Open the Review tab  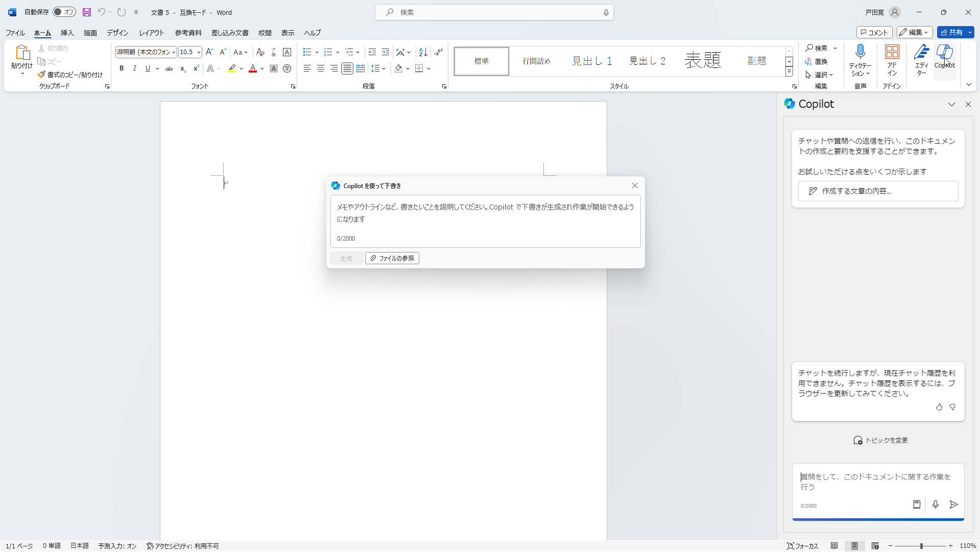tap(265, 33)
